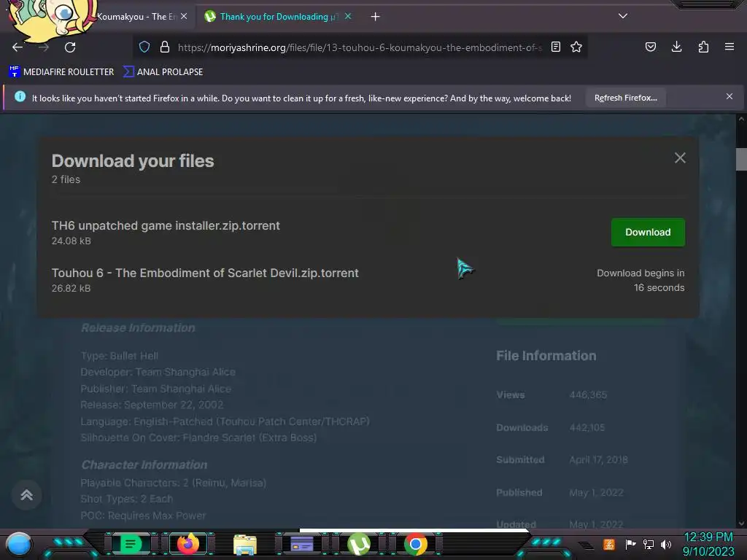Image resolution: width=747 pixels, height=560 pixels.
Task: Click the Download begins in countdown text
Action: pos(640,281)
